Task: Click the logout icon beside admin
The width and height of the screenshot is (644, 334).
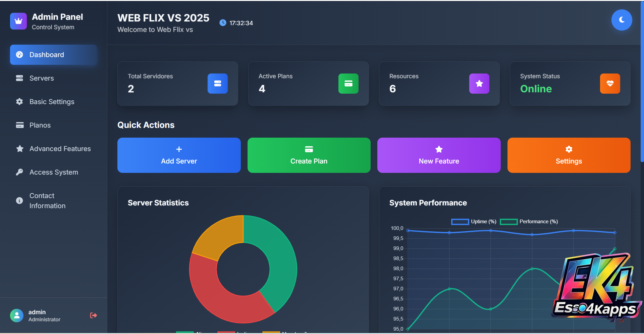Action: [x=94, y=315]
